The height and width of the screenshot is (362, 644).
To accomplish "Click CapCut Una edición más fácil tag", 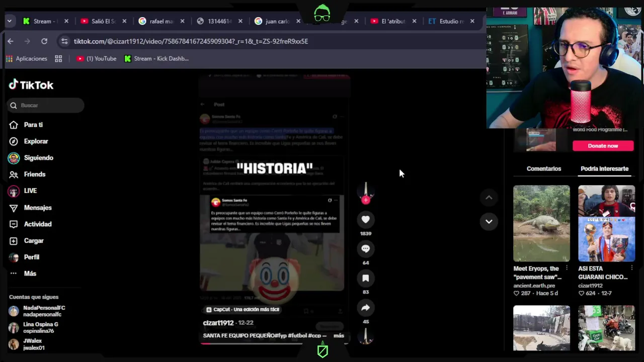I will click(x=243, y=310).
